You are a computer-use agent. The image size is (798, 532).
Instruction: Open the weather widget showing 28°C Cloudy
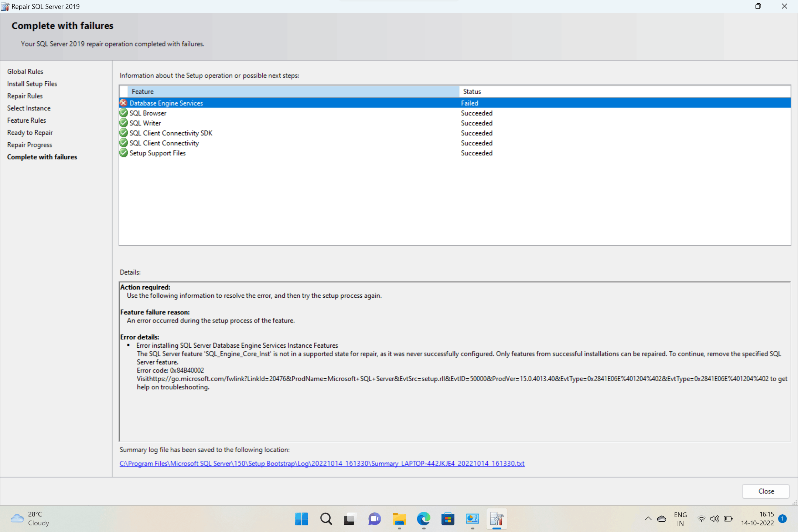tap(30, 519)
